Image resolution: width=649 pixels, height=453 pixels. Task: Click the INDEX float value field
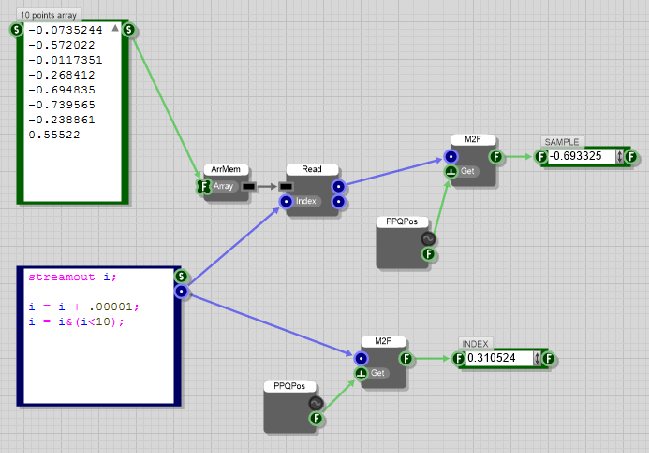tap(498, 358)
